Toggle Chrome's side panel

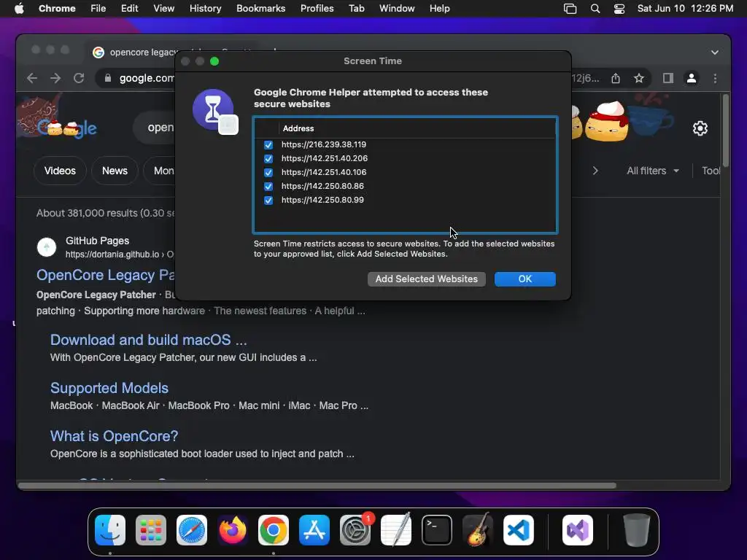pyautogui.click(x=668, y=78)
